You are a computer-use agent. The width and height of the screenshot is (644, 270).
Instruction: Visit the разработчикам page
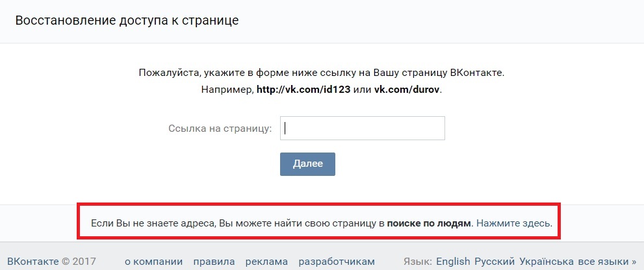[x=337, y=262]
